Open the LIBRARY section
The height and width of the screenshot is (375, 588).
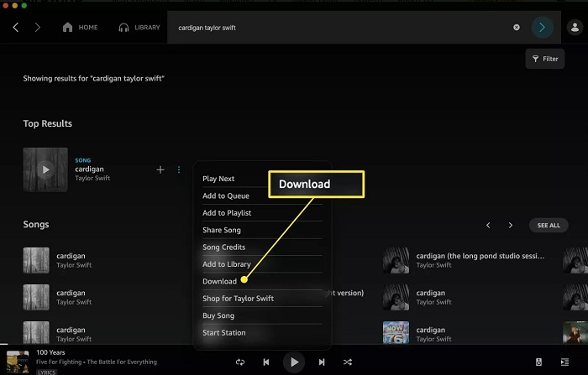pos(139,28)
